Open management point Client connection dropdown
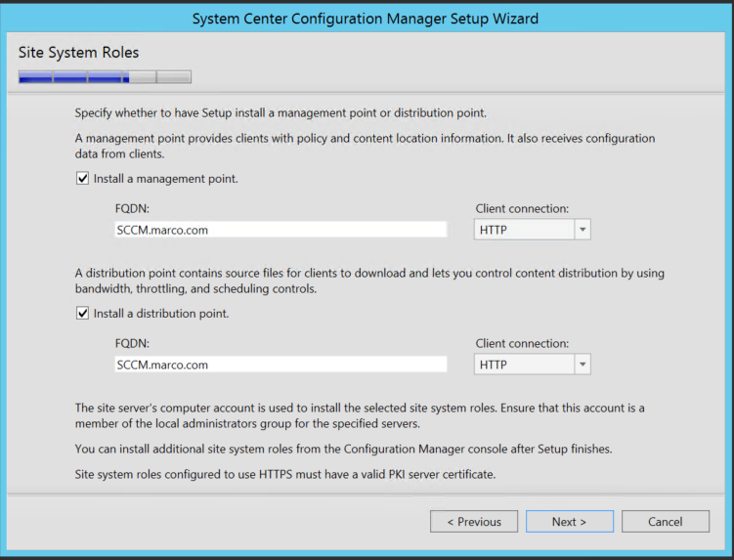This screenshot has height=560, width=734. point(533,230)
